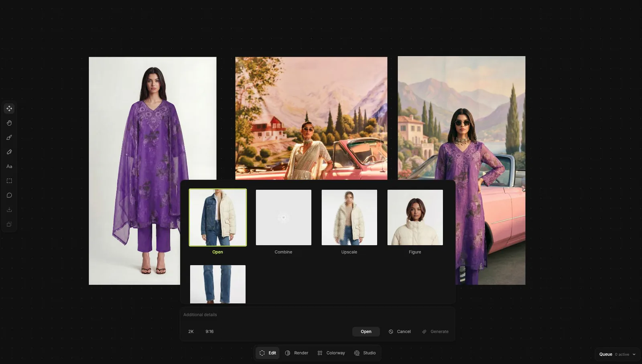This screenshot has height=364, width=642.
Task: Click the Queue label text
Action: click(x=605, y=354)
